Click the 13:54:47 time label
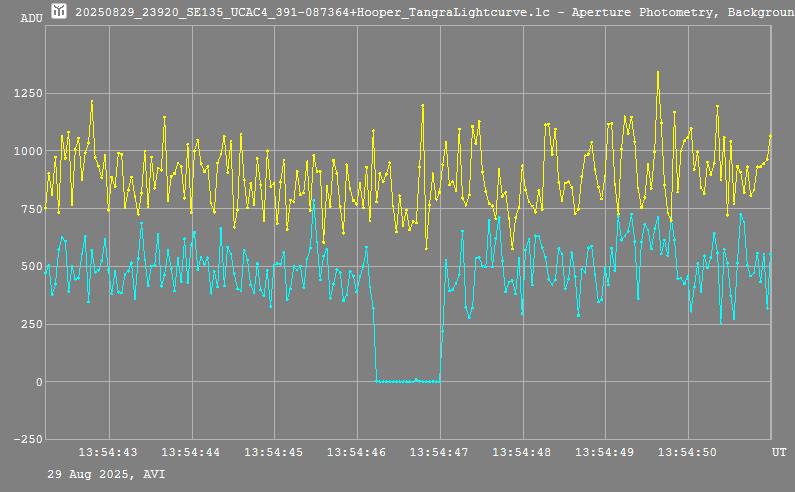This screenshot has width=795, height=492. (x=440, y=453)
